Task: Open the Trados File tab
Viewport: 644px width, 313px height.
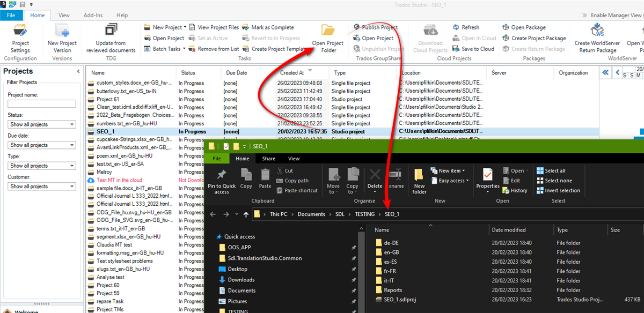Action: [11, 16]
